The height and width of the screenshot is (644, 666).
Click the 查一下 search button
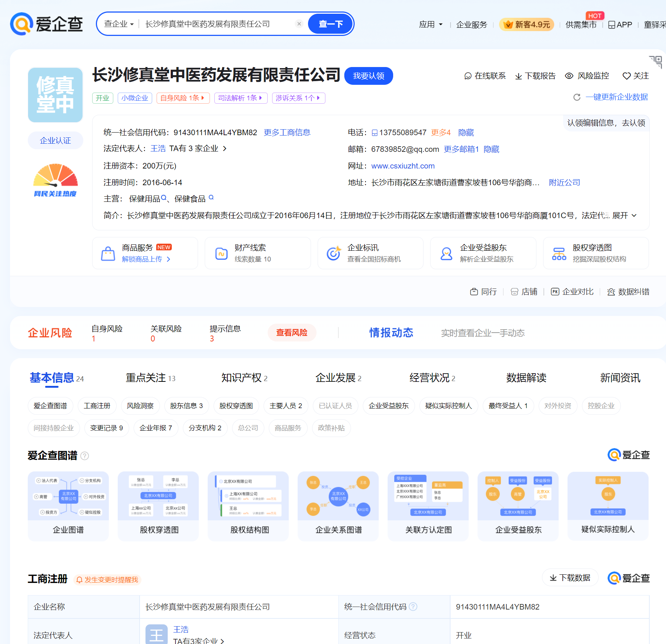coord(330,23)
